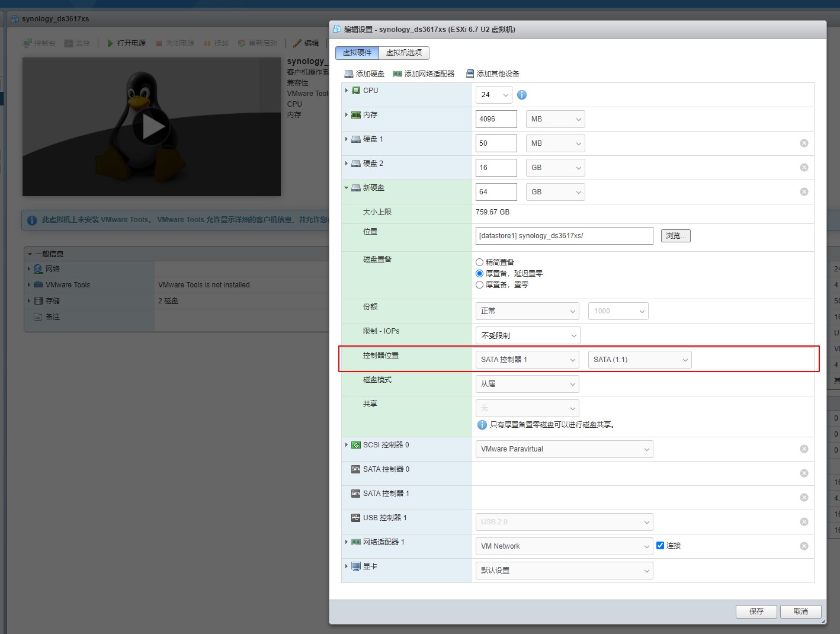Click the VM console preview play thumbnail
The width and height of the screenshot is (840, 634).
tap(152, 127)
